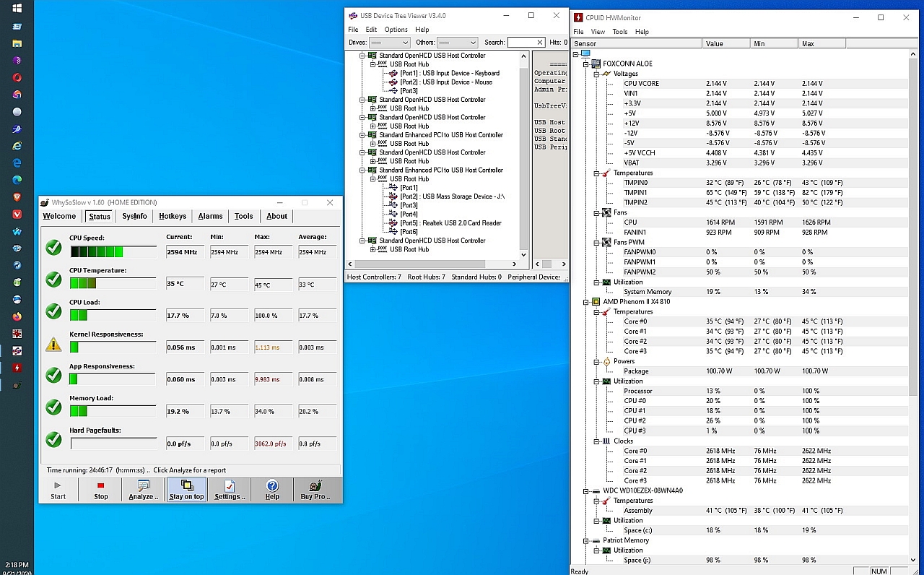Open WhySoSlow Settings
The image size is (924, 575).
[230, 490]
